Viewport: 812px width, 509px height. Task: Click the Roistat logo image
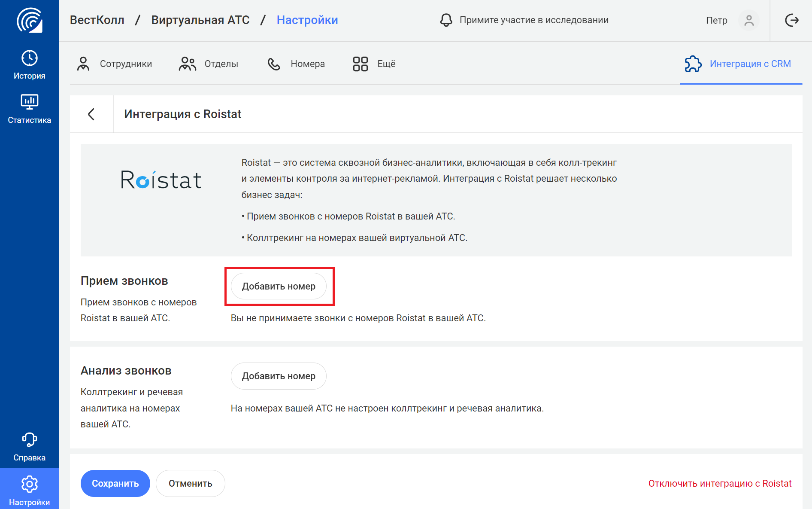point(161,180)
